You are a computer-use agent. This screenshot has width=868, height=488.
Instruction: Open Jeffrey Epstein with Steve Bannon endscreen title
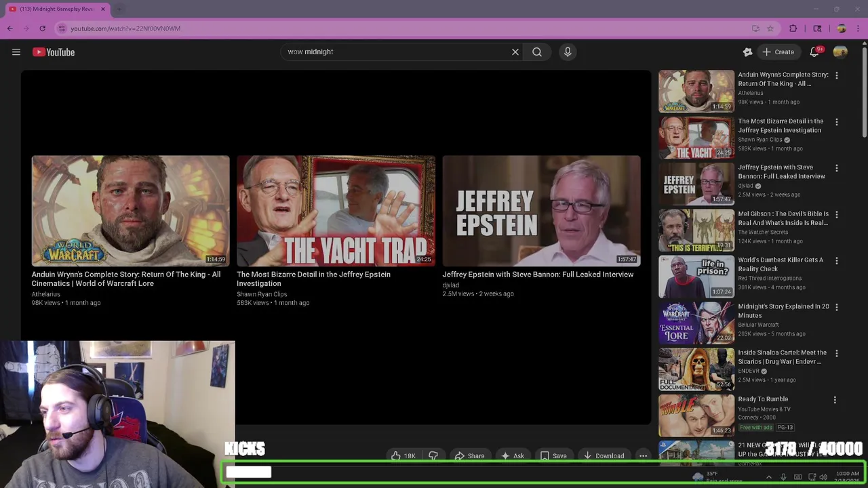pyautogui.click(x=538, y=274)
